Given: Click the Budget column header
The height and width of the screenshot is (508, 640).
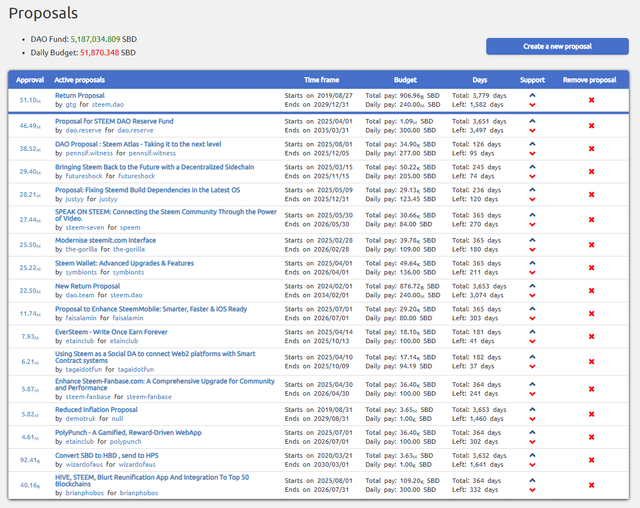Looking at the screenshot, I should point(405,80).
